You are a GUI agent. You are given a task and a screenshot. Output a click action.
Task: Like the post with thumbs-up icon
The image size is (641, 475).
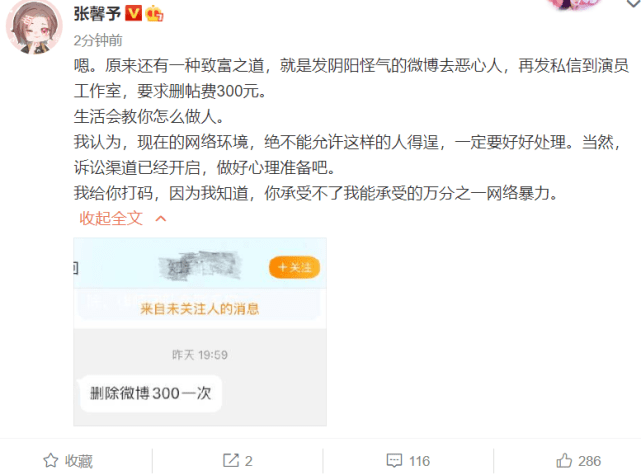564,460
